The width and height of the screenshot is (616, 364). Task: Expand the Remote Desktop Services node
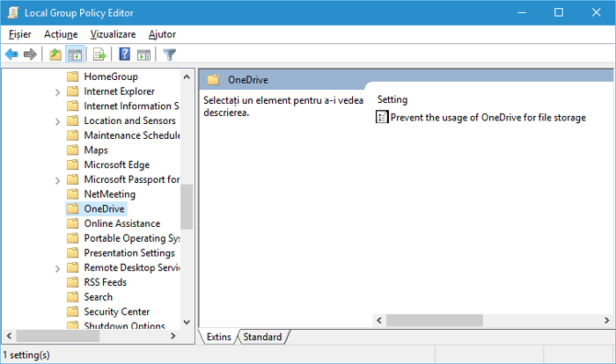pos(58,268)
